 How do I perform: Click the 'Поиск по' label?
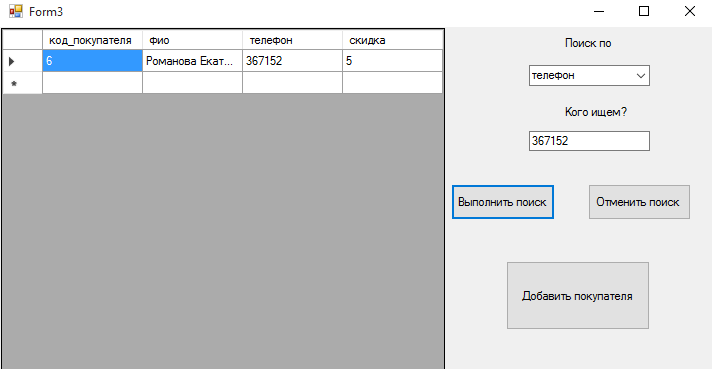tap(588, 43)
